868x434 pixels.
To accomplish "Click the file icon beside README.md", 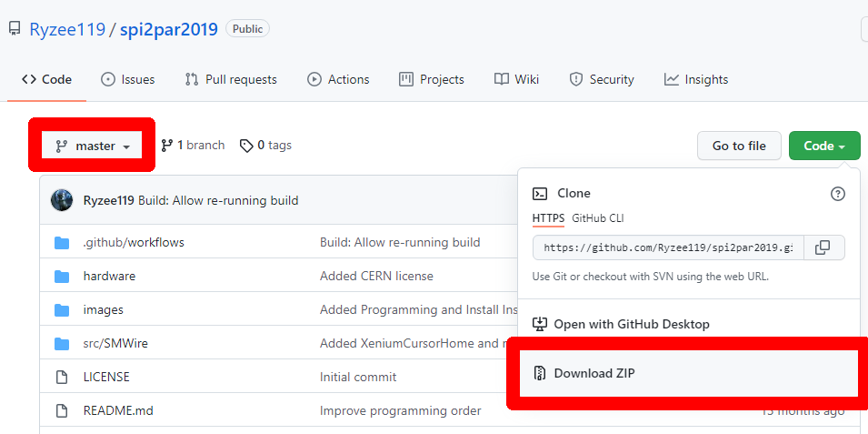I will (x=62, y=411).
